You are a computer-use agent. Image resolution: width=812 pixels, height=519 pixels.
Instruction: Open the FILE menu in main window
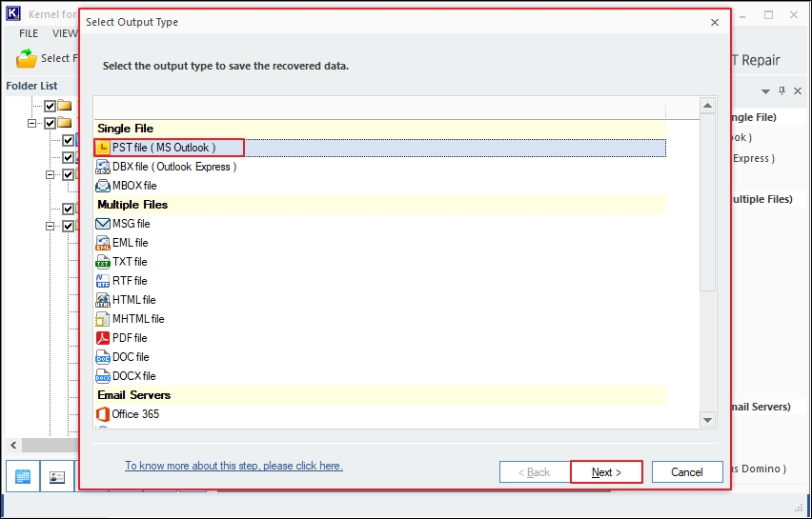click(x=29, y=33)
